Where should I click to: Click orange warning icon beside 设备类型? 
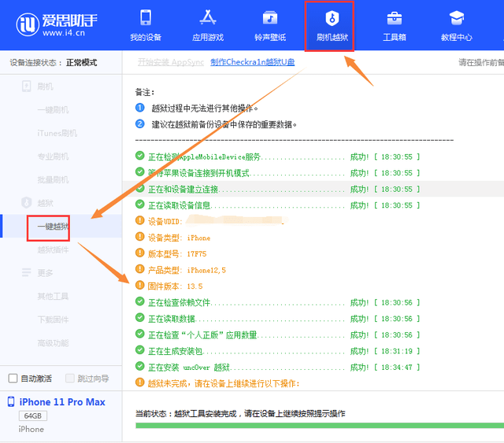[x=140, y=237]
